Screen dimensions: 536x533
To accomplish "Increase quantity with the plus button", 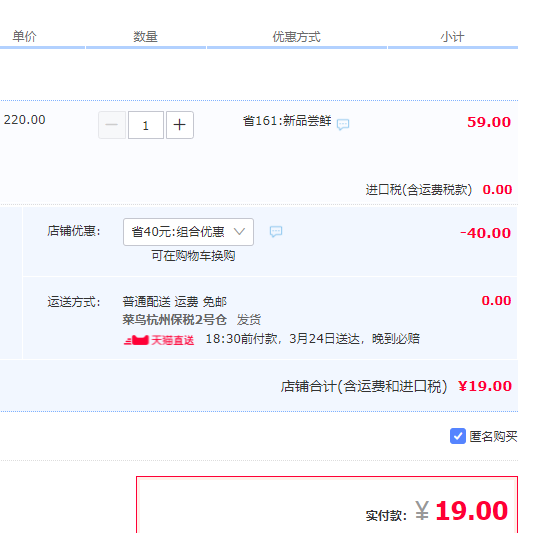I will [x=180, y=125].
